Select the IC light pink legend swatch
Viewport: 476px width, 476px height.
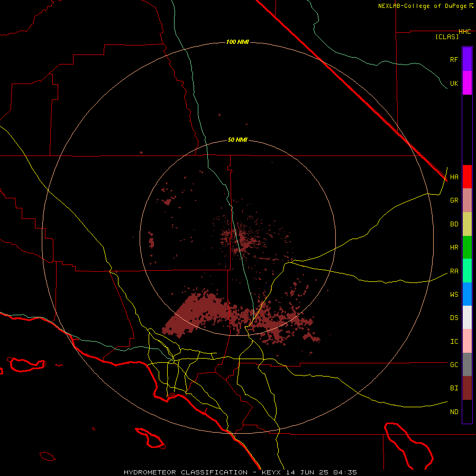[x=467, y=341]
